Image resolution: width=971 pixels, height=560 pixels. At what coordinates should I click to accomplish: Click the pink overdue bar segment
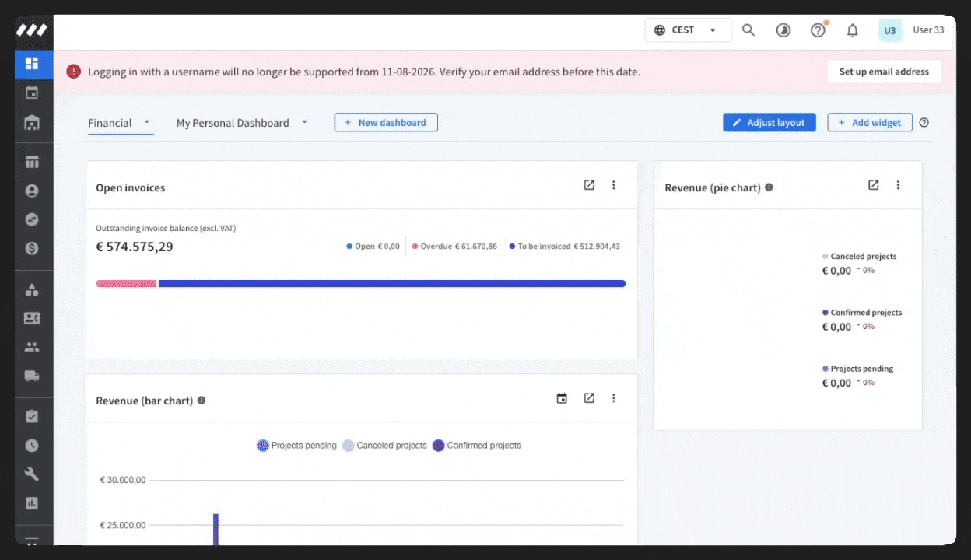pos(126,284)
